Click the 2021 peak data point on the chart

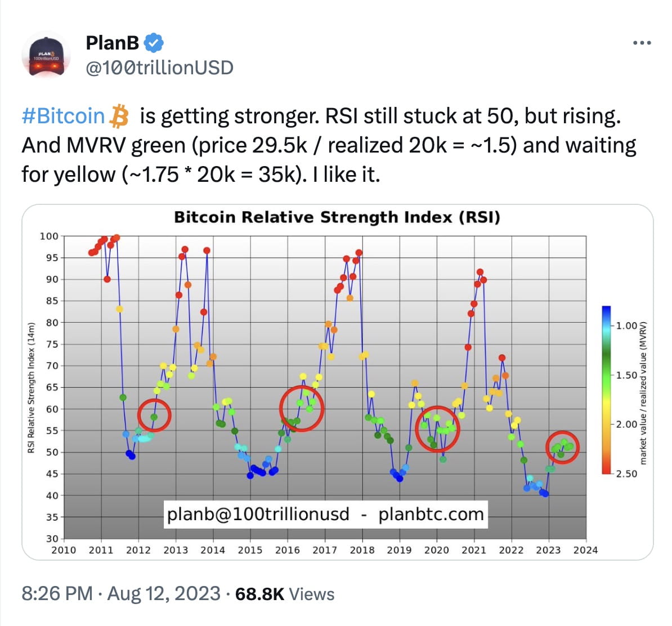[480, 272]
